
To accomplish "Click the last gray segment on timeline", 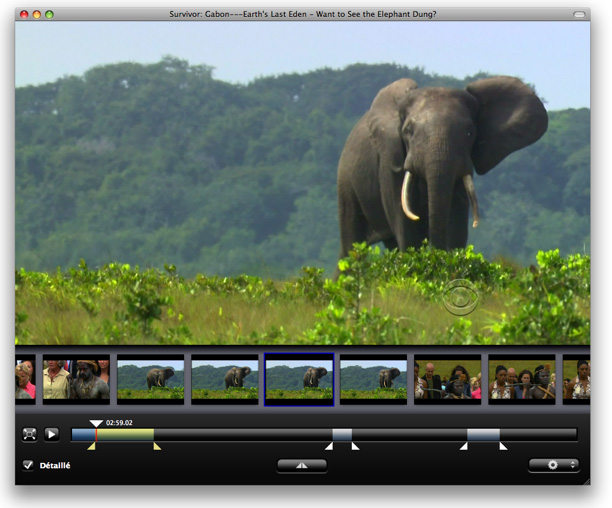I will tap(484, 435).
